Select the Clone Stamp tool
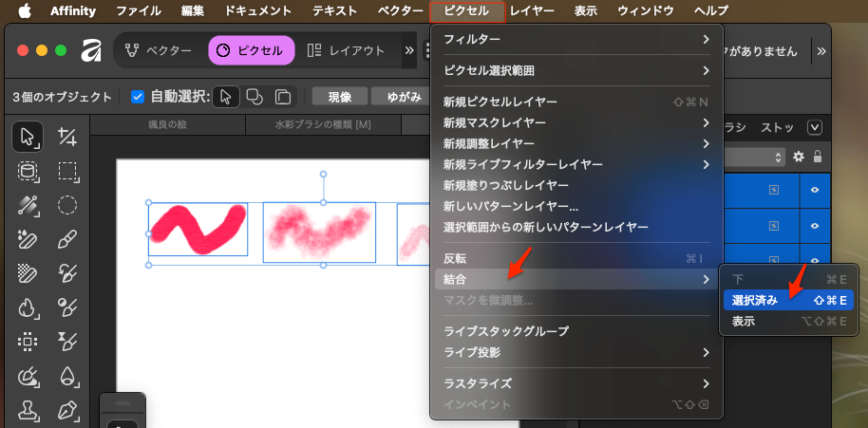868x428 pixels. pos(28,410)
